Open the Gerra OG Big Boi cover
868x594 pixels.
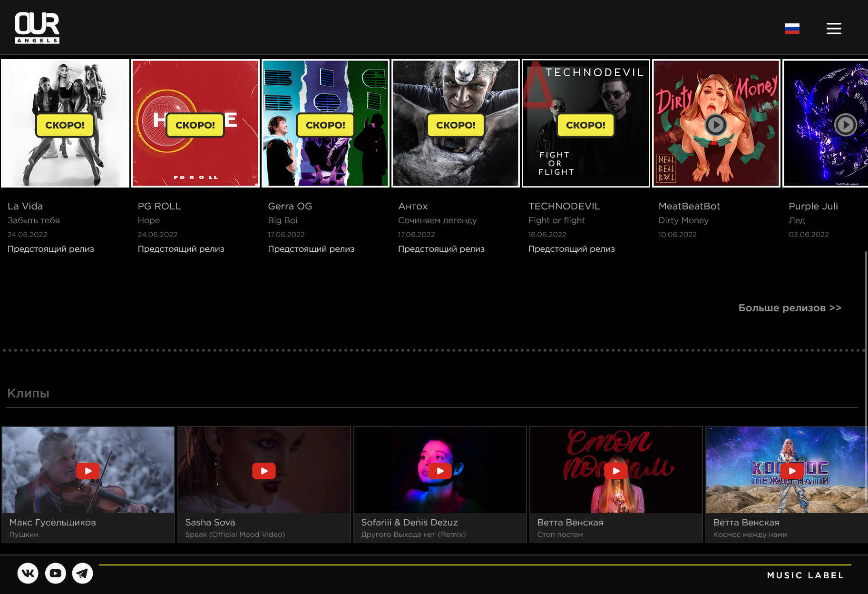tap(326, 123)
